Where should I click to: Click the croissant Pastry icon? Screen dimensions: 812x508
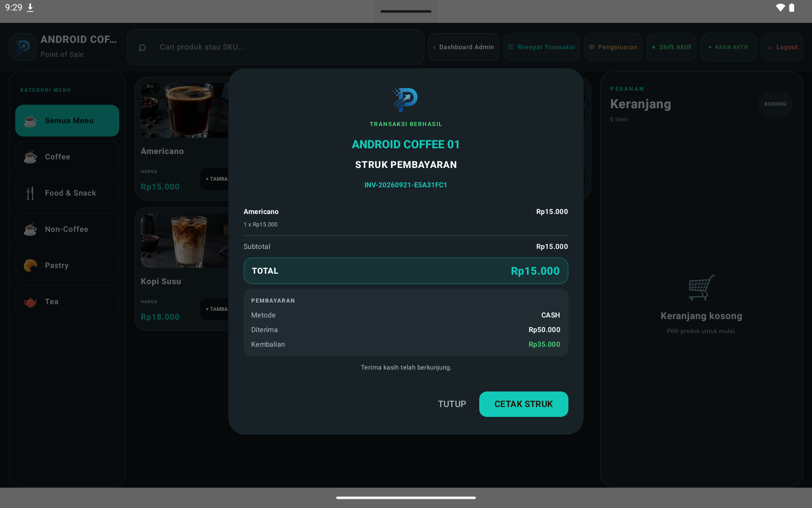pyautogui.click(x=30, y=265)
